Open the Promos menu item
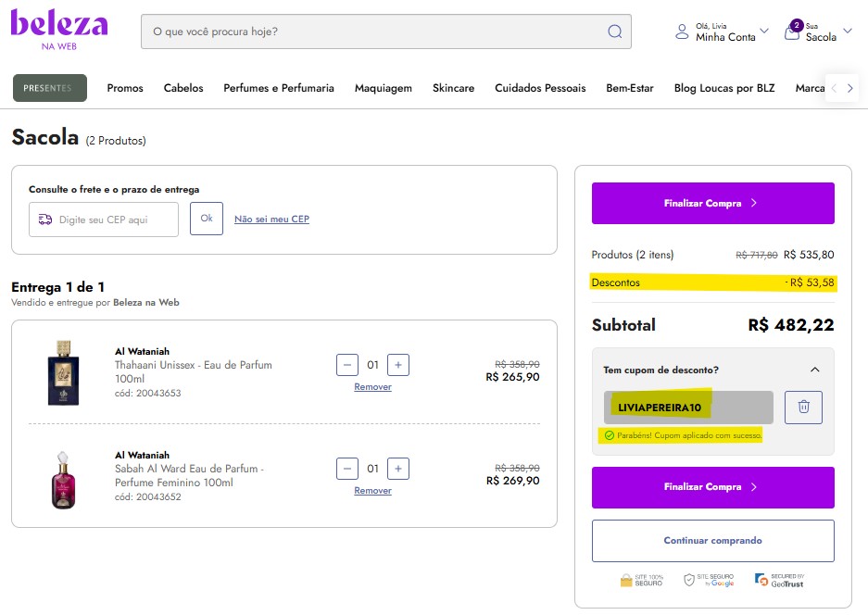Viewport: 868px width, 615px height. click(x=125, y=88)
